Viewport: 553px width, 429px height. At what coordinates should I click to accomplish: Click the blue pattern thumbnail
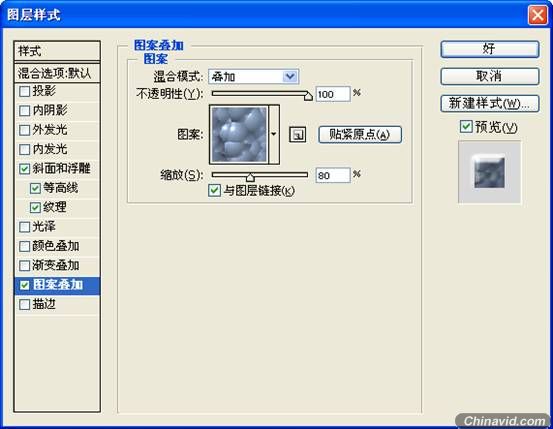tap(239, 134)
